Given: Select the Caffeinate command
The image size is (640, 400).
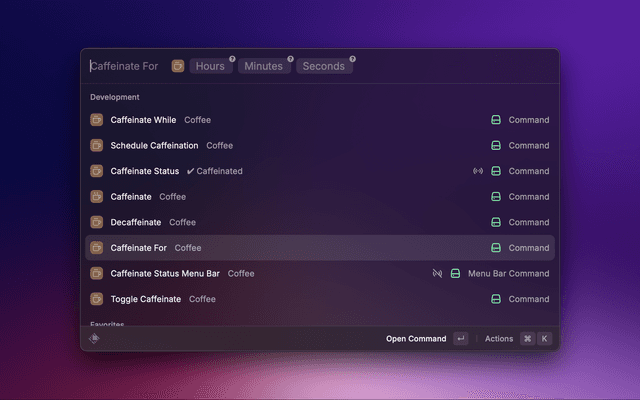Looking at the screenshot, I should tap(131, 197).
